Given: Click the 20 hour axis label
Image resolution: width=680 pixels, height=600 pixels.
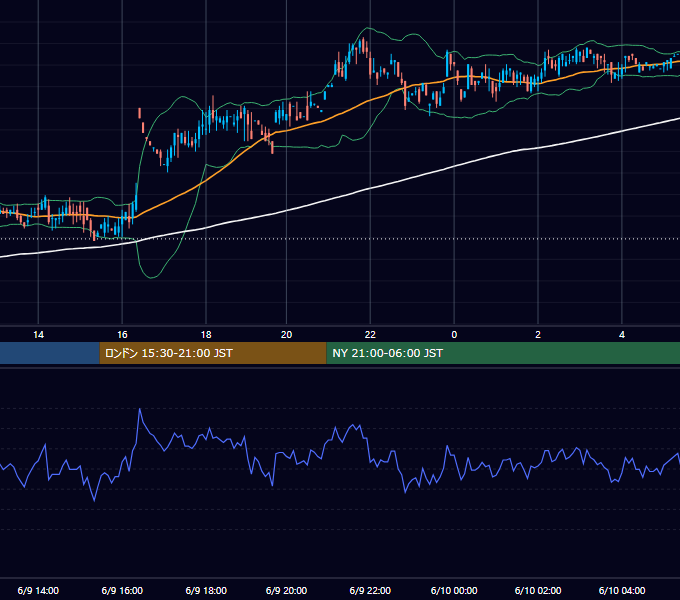Looking at the screenshot, I should (x=286, y=335).
